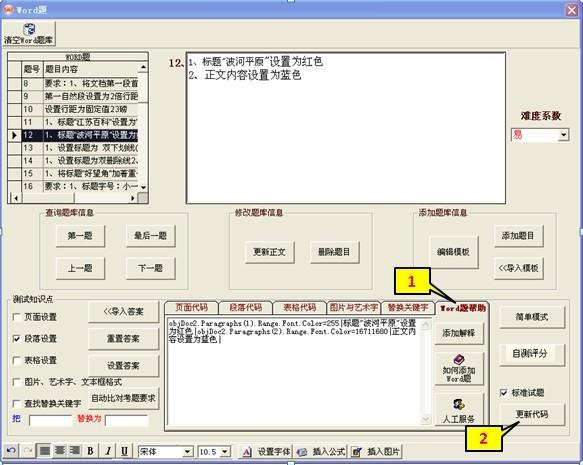Switch to 替换关键字 tab

408,307
